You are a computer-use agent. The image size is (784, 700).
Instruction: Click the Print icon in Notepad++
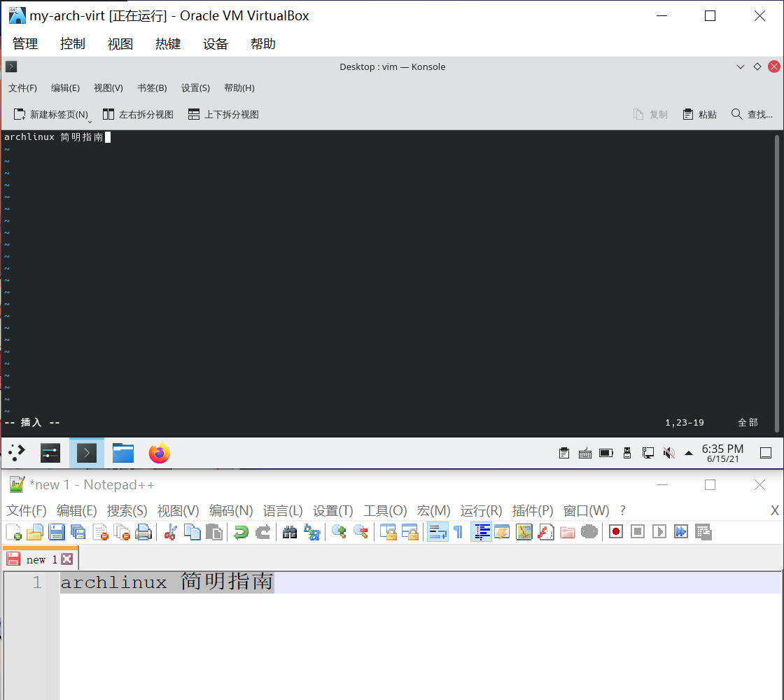click(143, 532)
